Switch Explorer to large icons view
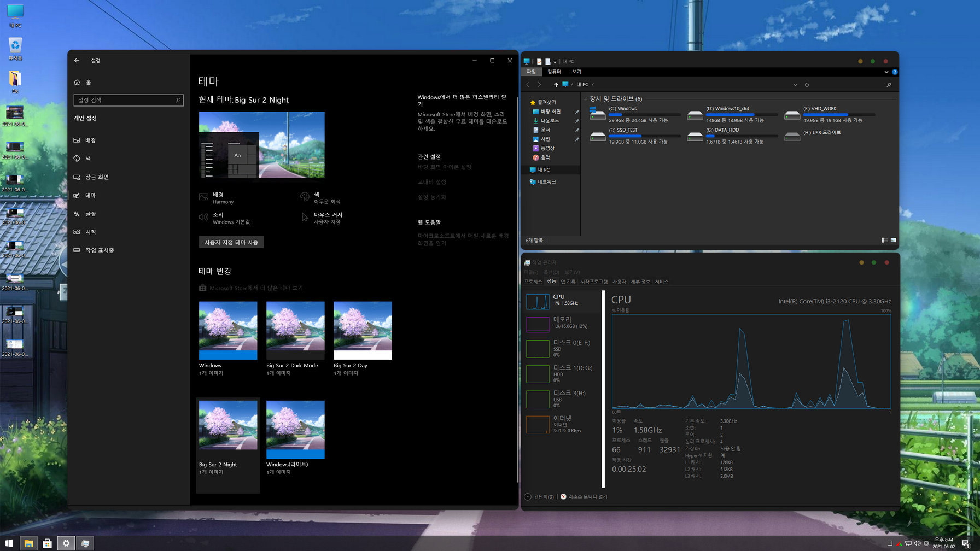The height and width of the screenshot is (551, 980). point(894,241)
